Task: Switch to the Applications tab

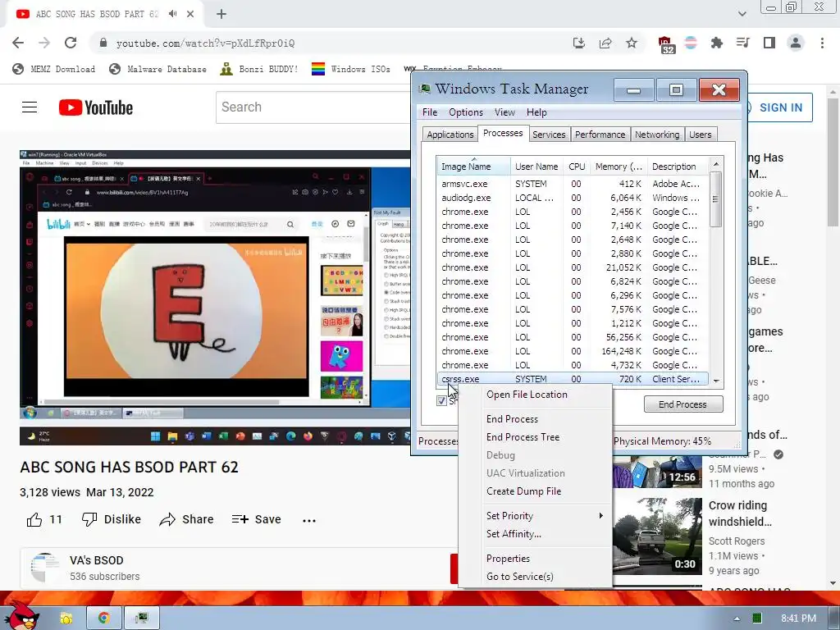Action: pos(450,135)
